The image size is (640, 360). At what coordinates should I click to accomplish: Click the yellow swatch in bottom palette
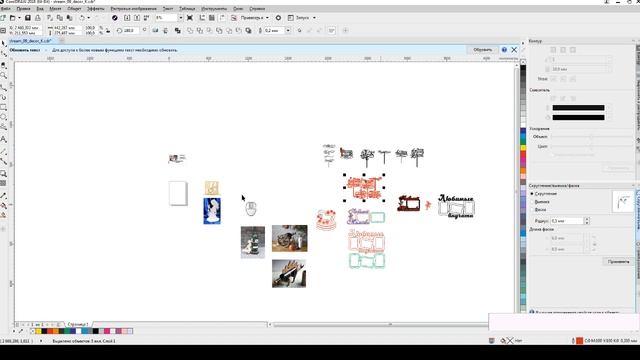[38, 331]
